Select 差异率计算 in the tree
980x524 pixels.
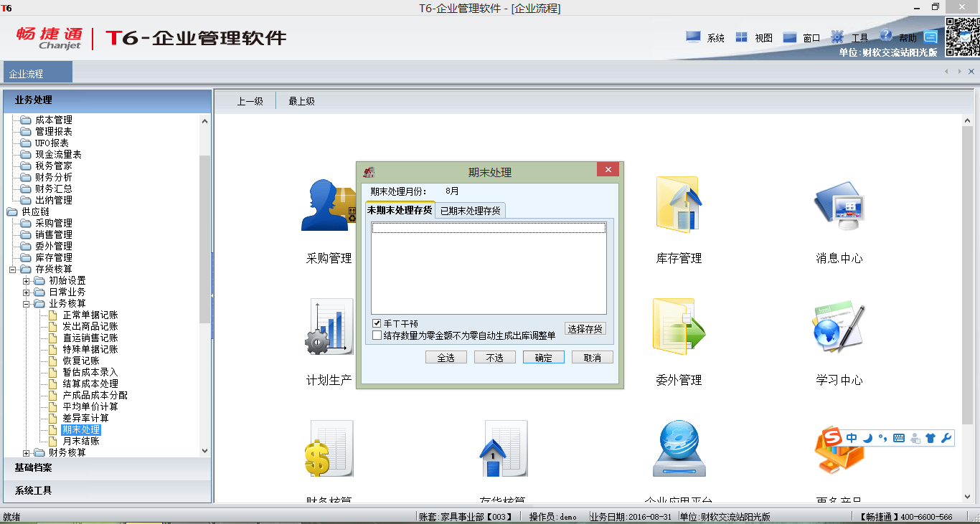pyautogui.click(x=85, y=418)
